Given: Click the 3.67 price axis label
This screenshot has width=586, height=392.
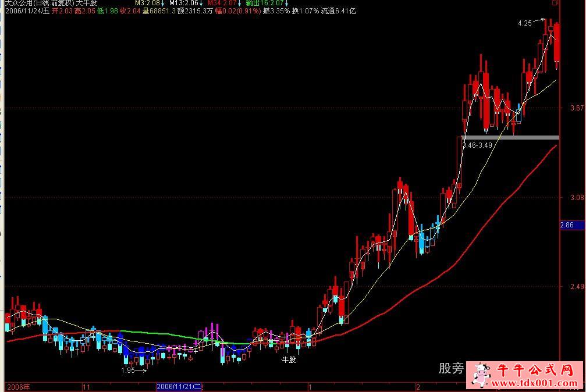Looking at the screenshot, I should (x=577, y=108).
